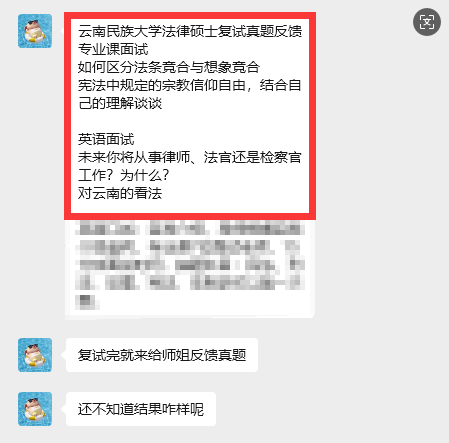This screenshot has height=443, width=449.
Task: Click the 专业课面试 line
Action: (113, 49)
